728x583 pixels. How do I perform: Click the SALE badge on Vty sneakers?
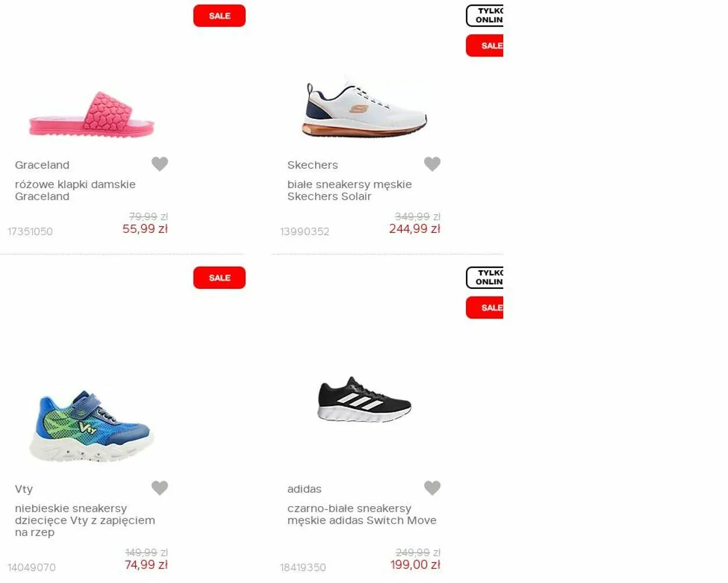click(x=220, y=278)
